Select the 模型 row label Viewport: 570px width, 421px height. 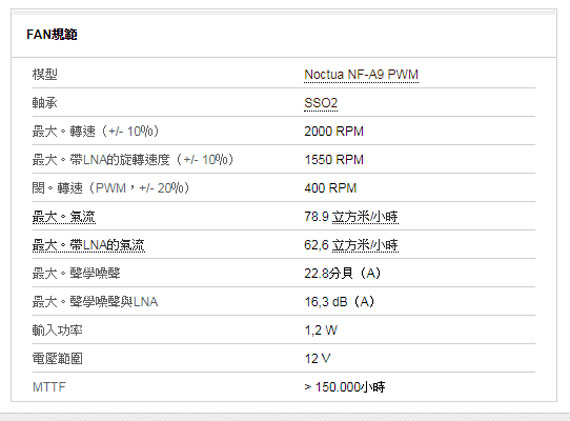point(45,75)
